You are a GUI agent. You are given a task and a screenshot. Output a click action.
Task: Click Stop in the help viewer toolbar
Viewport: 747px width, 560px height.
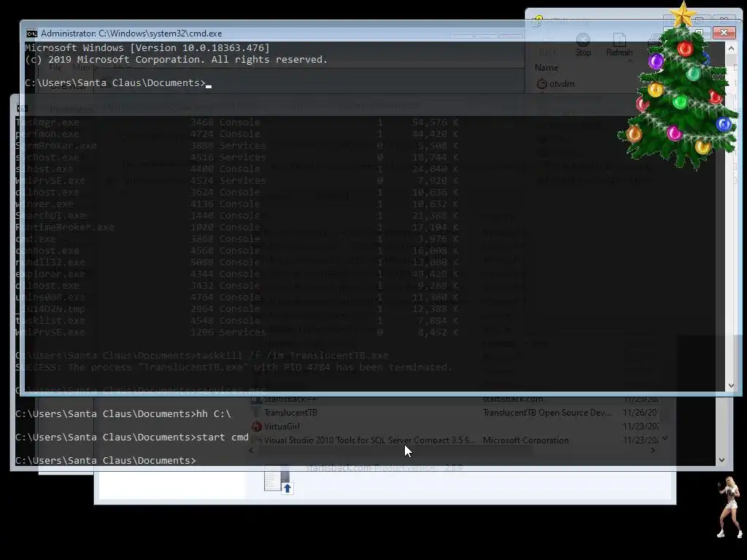(583, 45)
